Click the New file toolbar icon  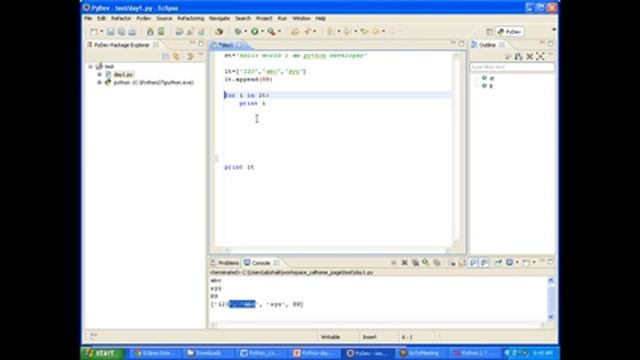click(94, 31)
